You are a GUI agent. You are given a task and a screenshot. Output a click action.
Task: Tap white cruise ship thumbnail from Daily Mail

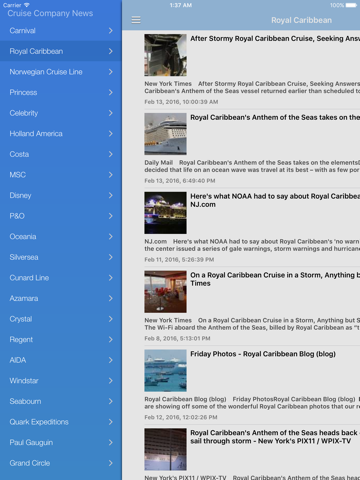[165, 134]
